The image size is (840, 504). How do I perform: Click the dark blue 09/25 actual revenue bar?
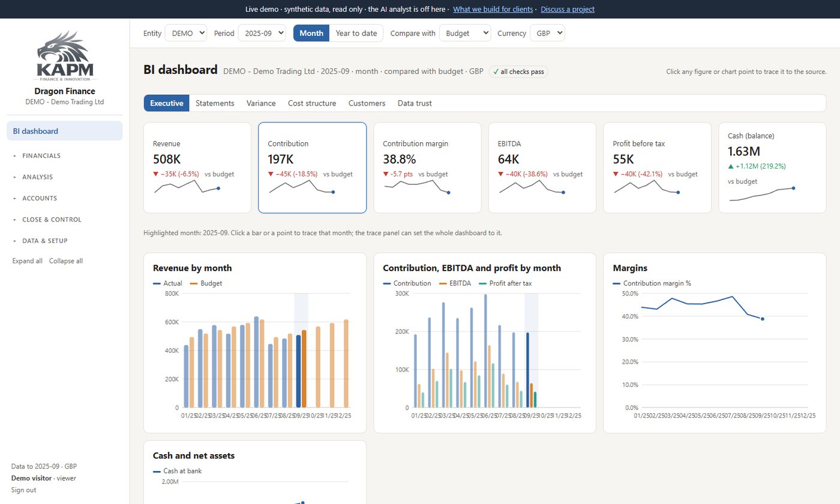(x=298, y=371)
